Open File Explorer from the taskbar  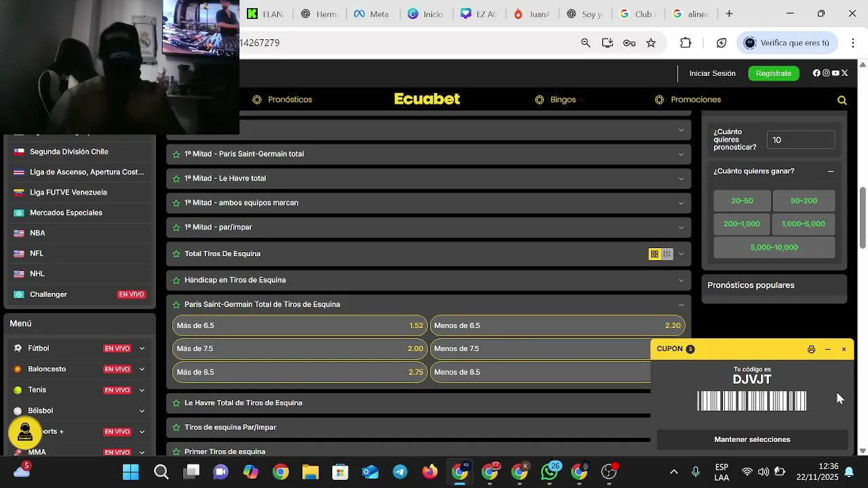(310, 472)
